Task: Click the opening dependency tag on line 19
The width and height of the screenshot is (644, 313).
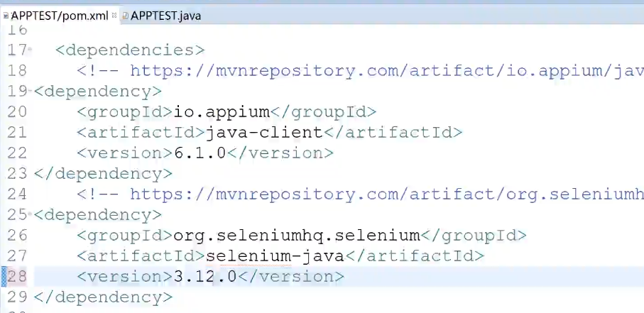Action: (x=98, y=91)
